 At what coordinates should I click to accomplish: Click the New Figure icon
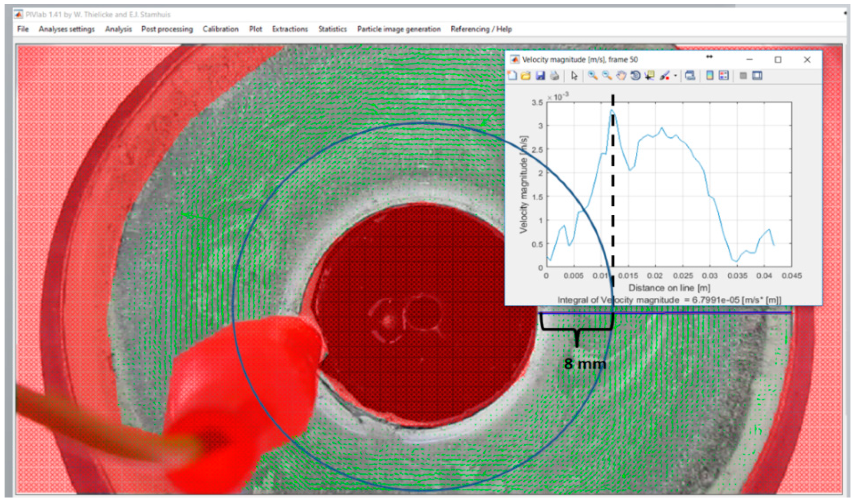[512, 75]
